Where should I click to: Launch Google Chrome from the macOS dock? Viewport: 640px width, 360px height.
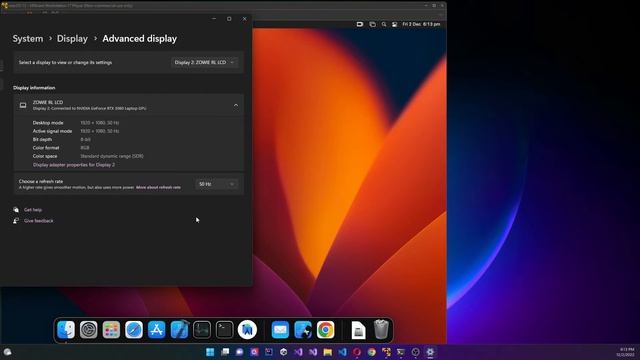point(325,330)
